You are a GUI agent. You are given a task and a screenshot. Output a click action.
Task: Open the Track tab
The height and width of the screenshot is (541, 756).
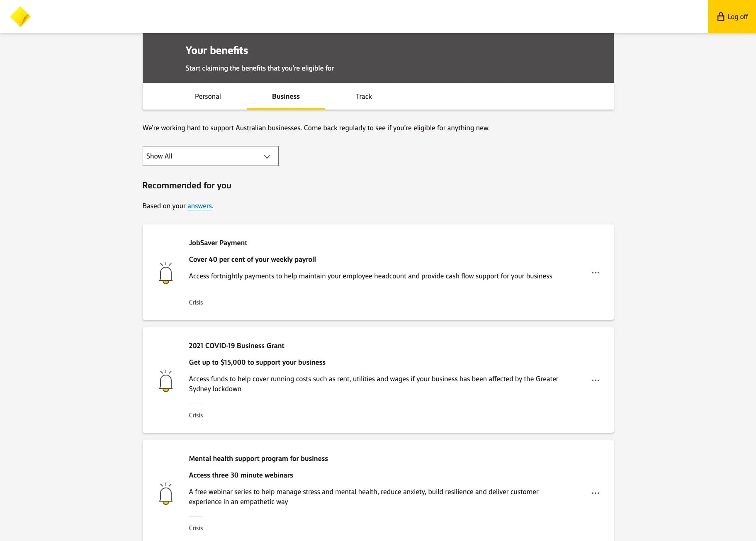(364, 96)
